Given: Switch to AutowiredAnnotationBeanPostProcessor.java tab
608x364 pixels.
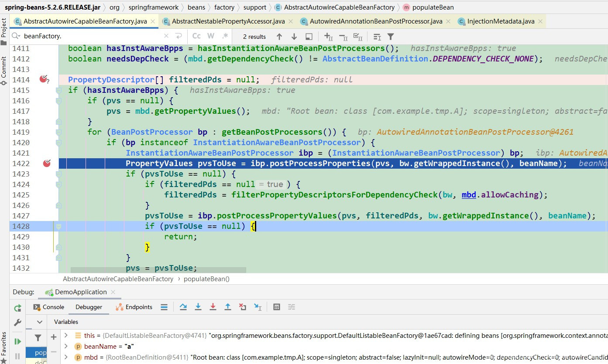Looking at the screenshot, I should coord(376,21).
